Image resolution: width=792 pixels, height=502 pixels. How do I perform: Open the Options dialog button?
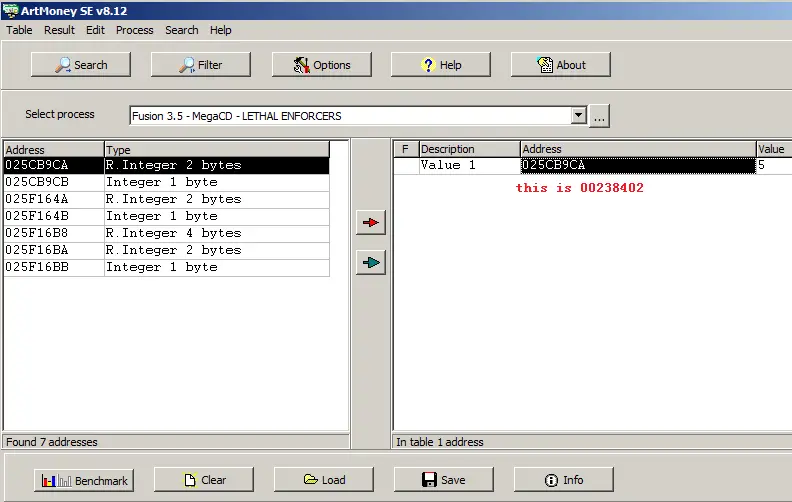pyautogui.click(x=322, y=65)
